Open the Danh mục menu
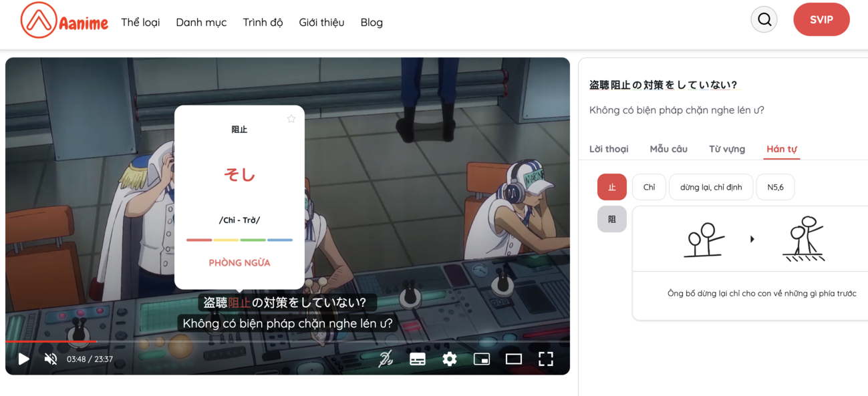This screenshot has width=868, height=396. tap(201, 21)
